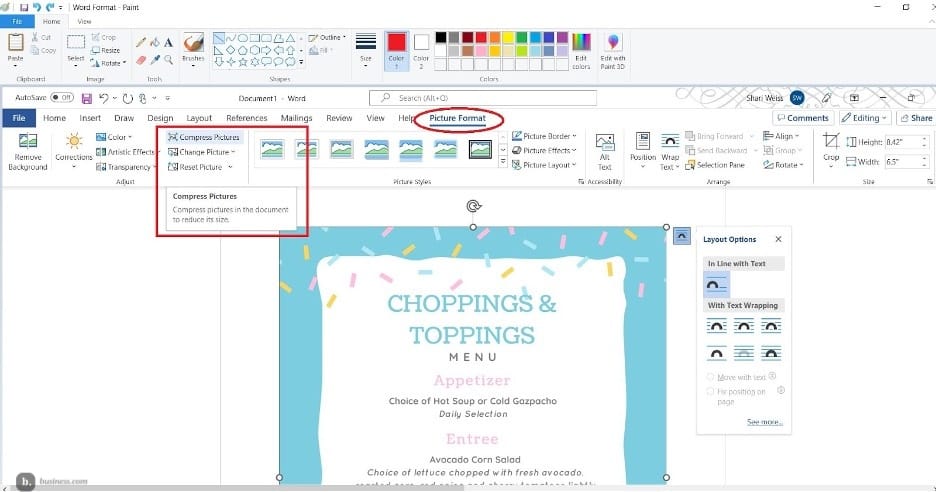Viewport: 936px width, 492px height.
Task: Switch to the Picture Format tab
Action: tap(457, 118)
